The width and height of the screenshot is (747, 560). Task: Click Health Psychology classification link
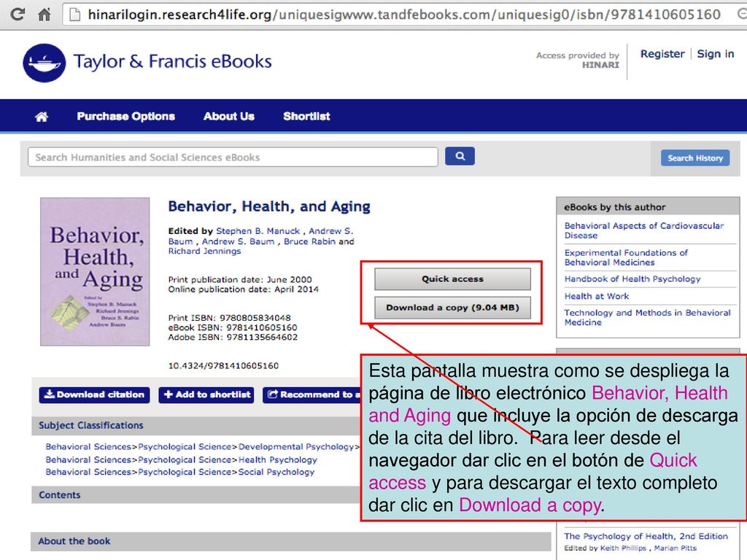point(277,459)
